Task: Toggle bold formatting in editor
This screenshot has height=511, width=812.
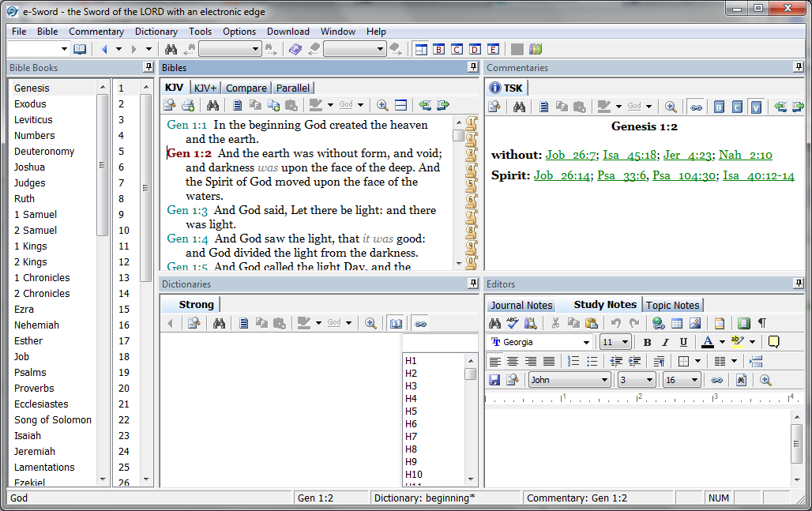Action: tap(648, 342)
